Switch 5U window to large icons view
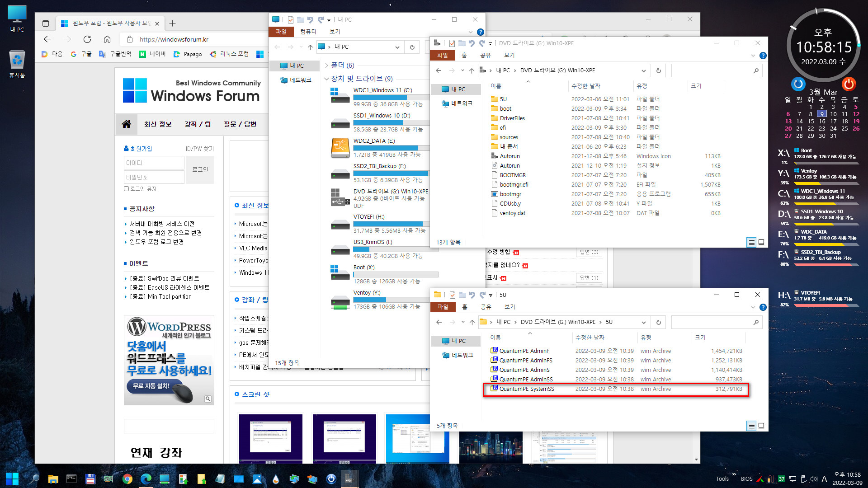The width and height of the screenshot is (868, 488). [761, 426]
